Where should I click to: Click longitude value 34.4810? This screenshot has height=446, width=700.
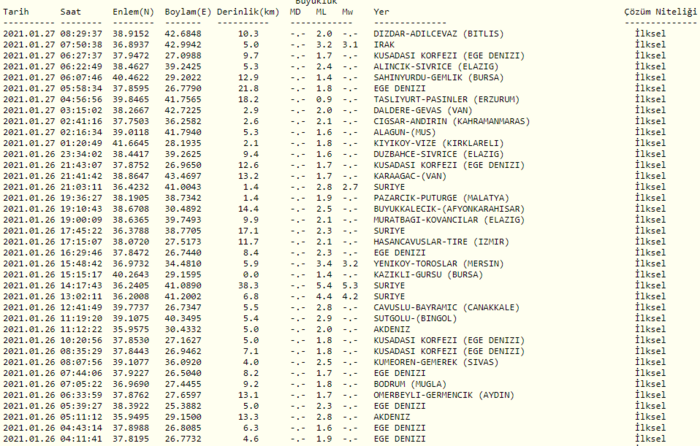[183, 263]
